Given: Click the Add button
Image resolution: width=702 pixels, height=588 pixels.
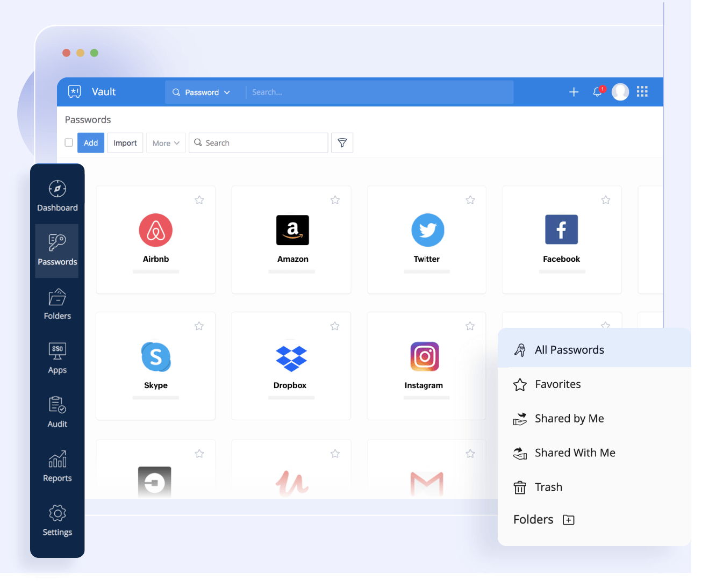Looking at the screenshot, I should coord(91,143).
